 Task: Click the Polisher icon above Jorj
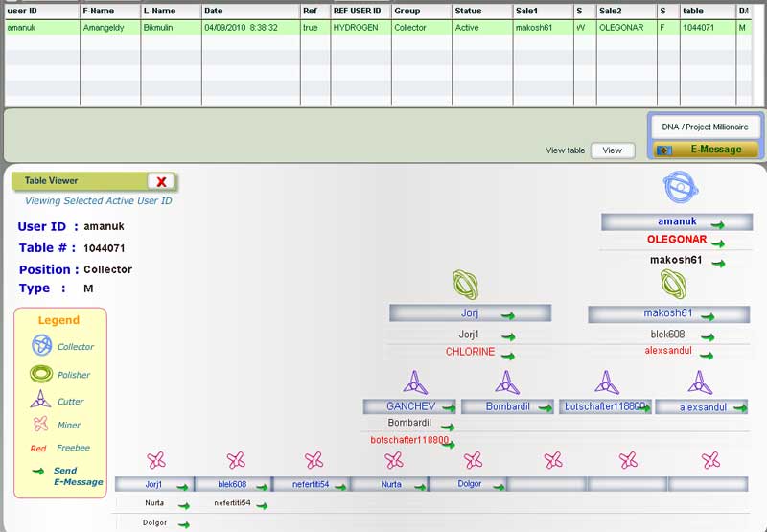pos(466,285)
